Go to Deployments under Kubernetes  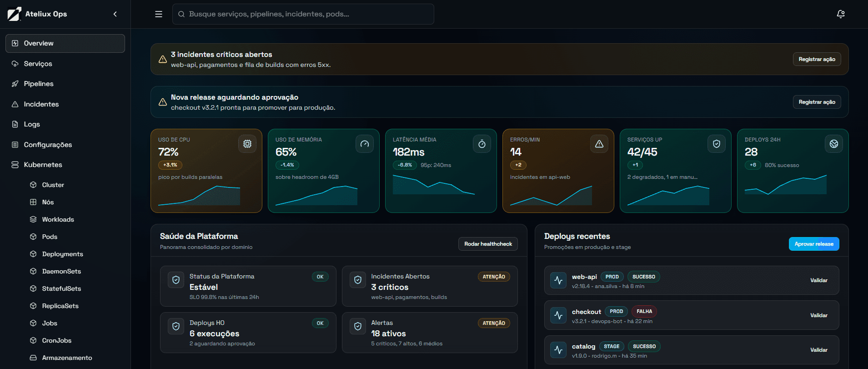[74, 254]
